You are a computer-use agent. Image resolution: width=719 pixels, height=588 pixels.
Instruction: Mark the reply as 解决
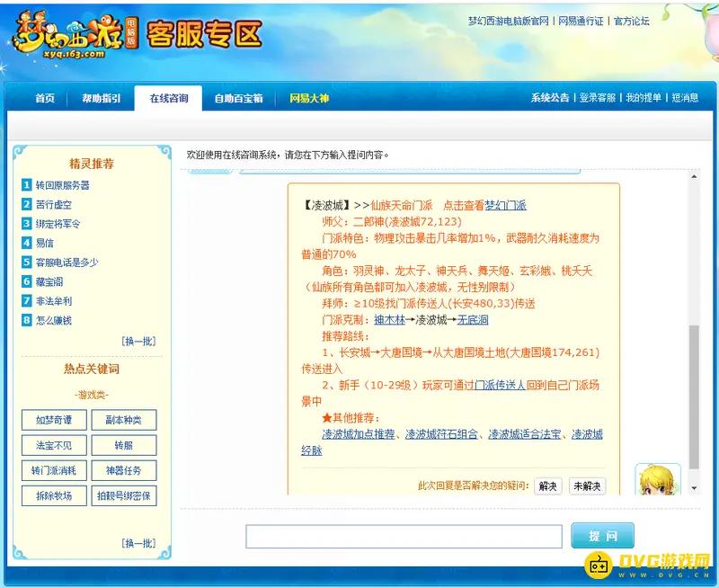pyautogui.click(x=548, y=486)
